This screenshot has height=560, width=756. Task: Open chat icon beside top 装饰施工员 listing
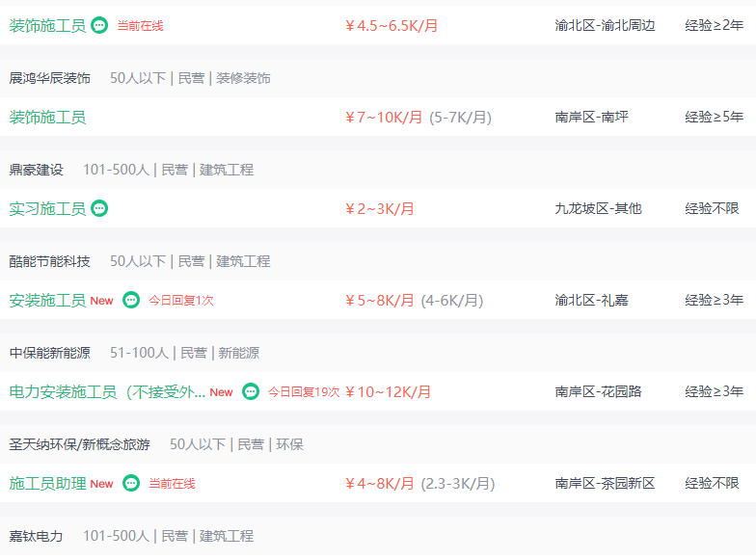click(x=99, y=25)
